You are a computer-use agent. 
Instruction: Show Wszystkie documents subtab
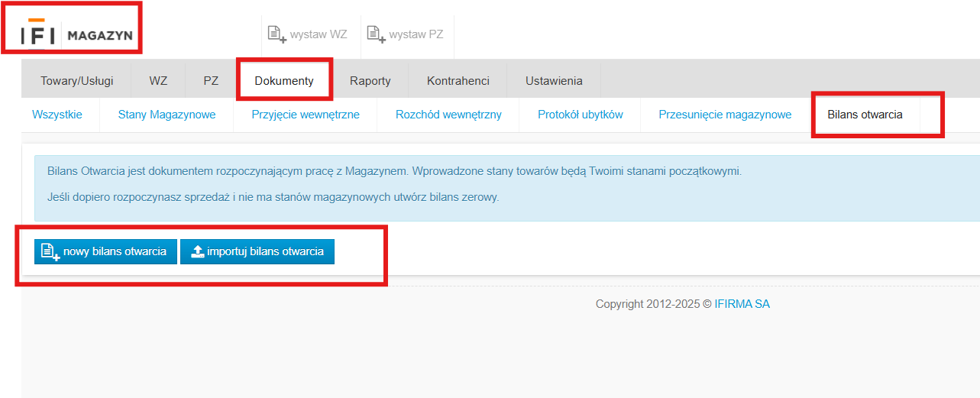coord(57,115)
